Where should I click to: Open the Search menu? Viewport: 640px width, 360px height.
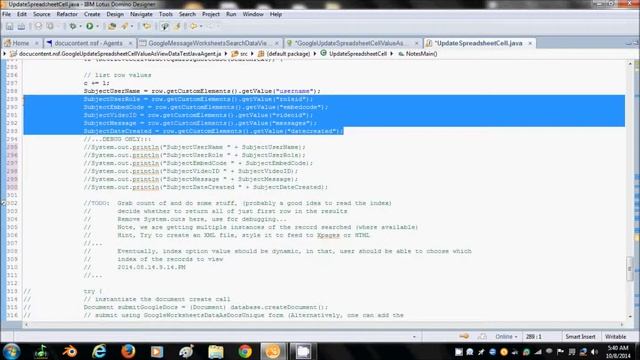tap(187, 14)
